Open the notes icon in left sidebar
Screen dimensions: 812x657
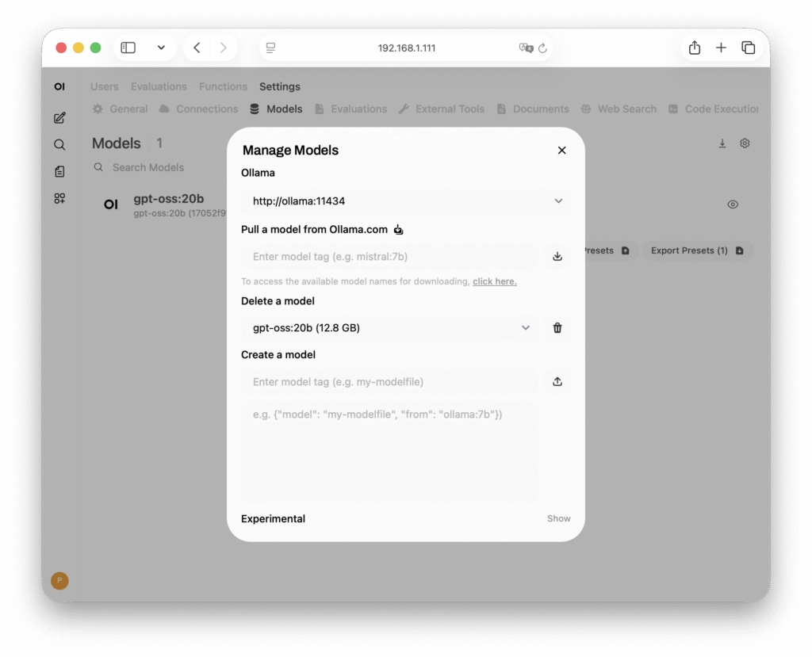click(59, 171)
